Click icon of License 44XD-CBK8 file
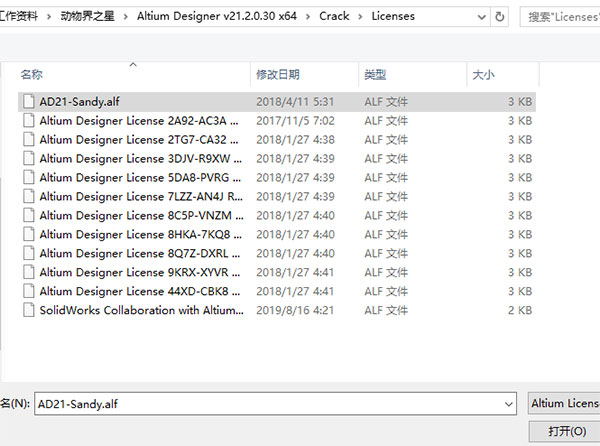The image size is (600, 446). point(28,291)
